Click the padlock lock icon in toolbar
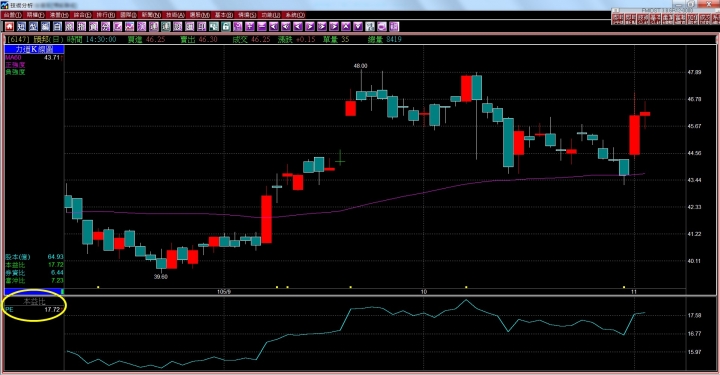The width and height of the screenshot is (720, 375). (226, 26)
